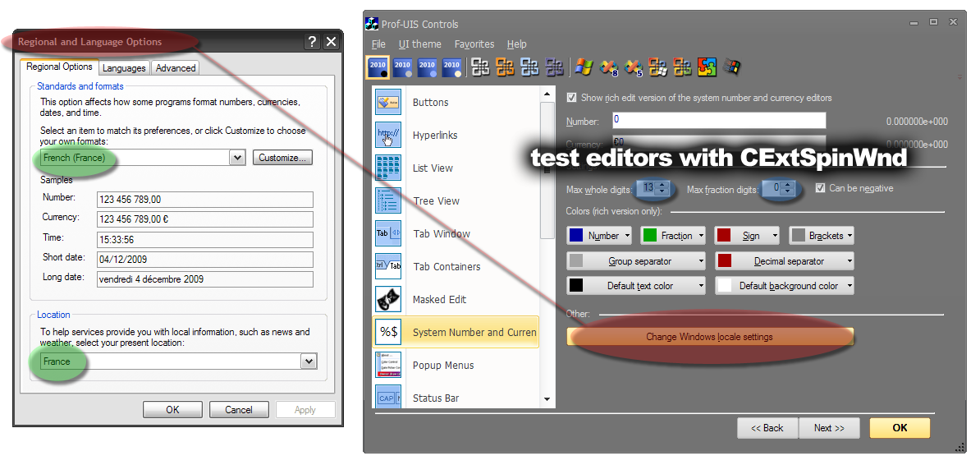Click the Customize... button
The width and height of the screenshot is (980, 465).
click(x=282, y=158)
